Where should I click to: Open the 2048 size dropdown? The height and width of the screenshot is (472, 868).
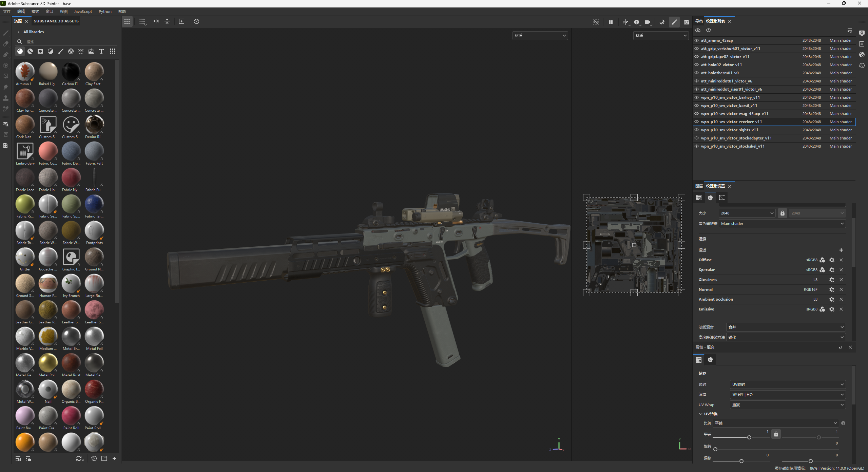747,213
